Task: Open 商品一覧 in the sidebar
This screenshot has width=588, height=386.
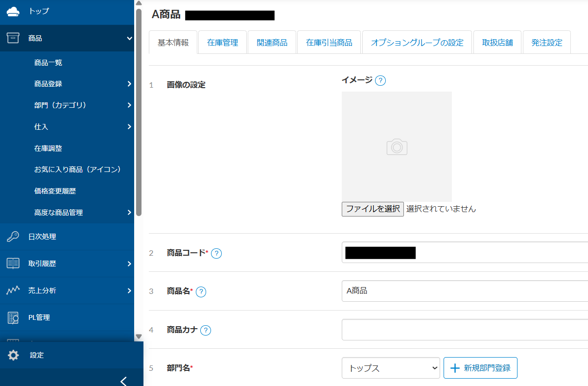Action: tap(48, 63)
